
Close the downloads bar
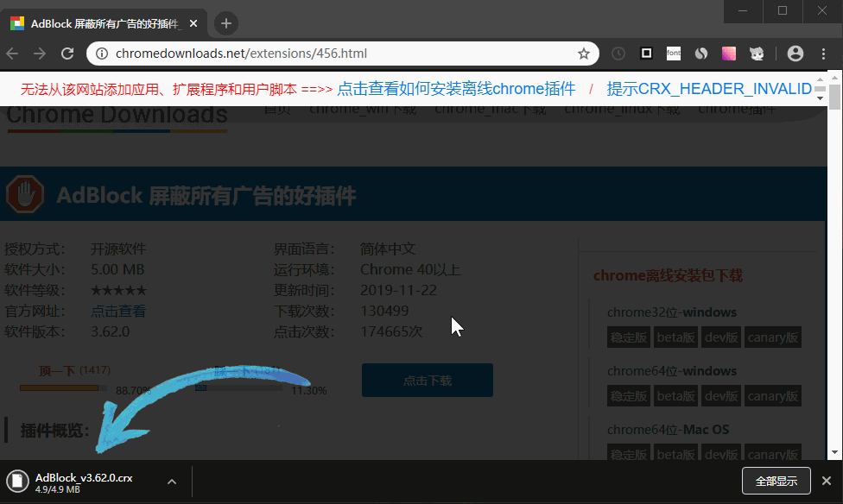[827, 481]
